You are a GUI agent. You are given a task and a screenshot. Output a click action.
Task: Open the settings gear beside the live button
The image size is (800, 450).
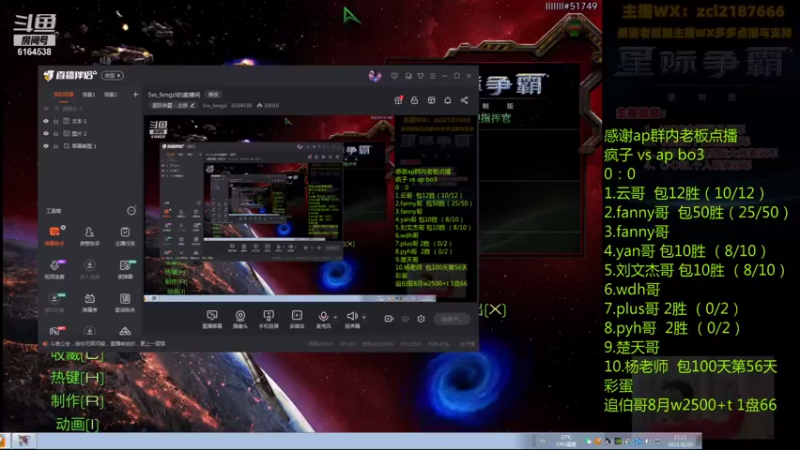421,319
